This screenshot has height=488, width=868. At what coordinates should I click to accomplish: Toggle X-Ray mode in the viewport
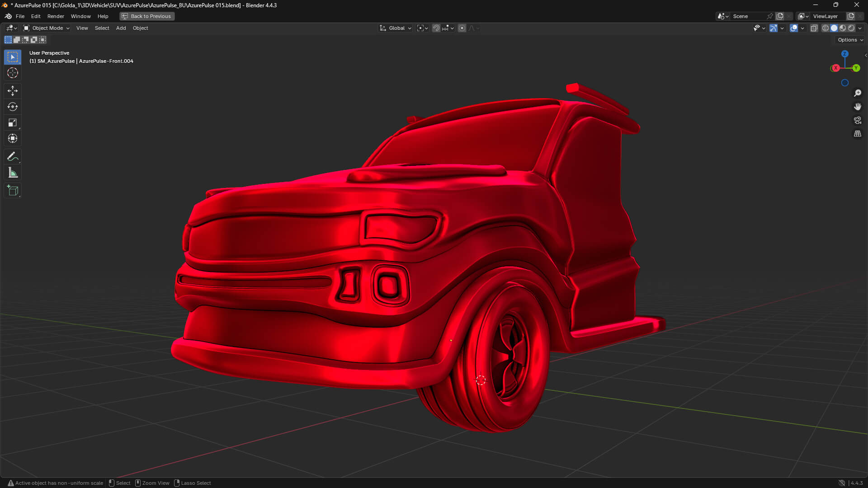tap(814, 28)
